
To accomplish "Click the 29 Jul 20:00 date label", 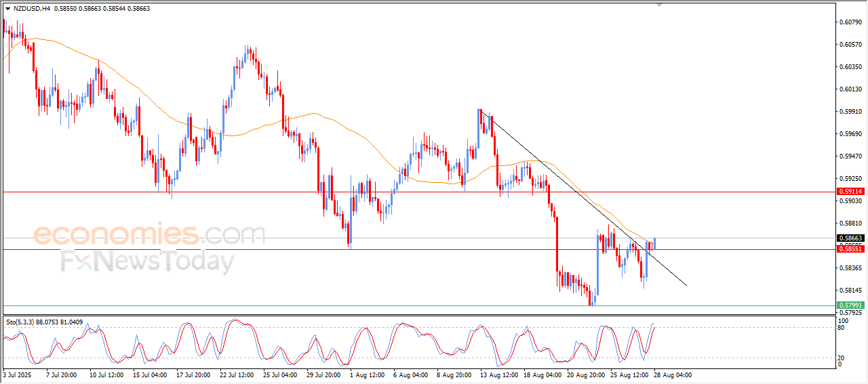I will 322,375.
